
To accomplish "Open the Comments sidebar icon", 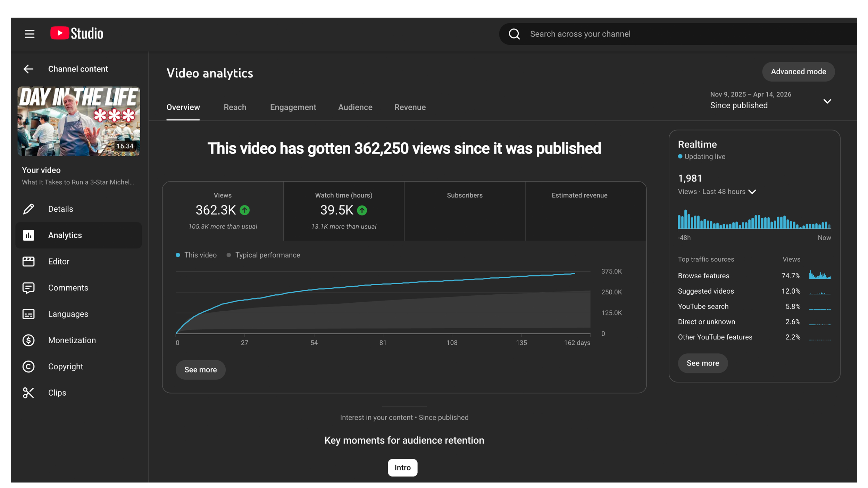I will coord(28,288).
